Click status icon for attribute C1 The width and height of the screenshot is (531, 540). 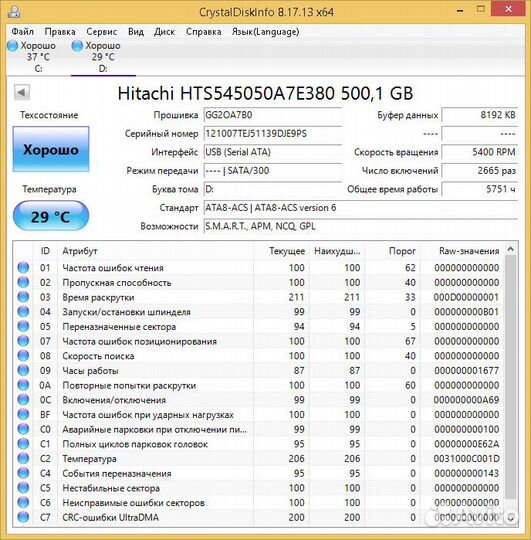point(23,444)
